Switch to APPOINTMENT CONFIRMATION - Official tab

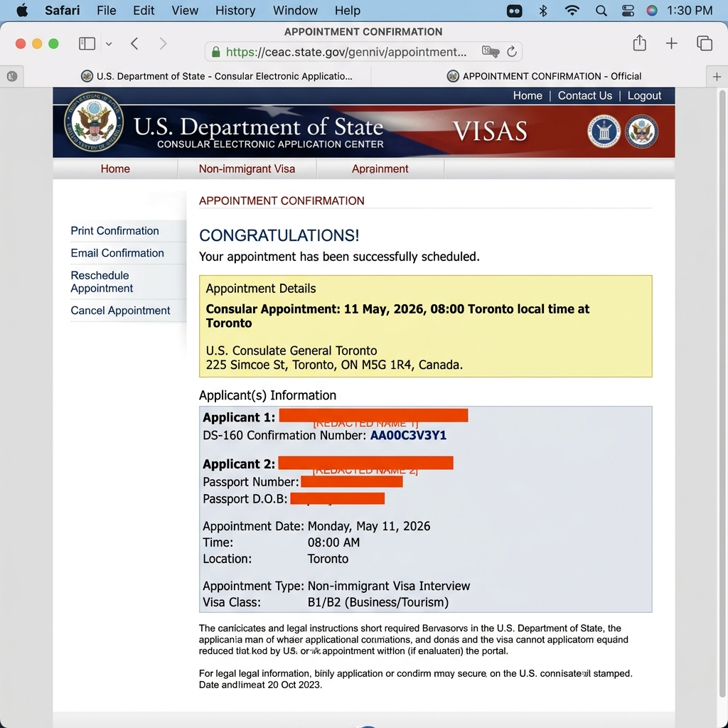pos(544,76)
